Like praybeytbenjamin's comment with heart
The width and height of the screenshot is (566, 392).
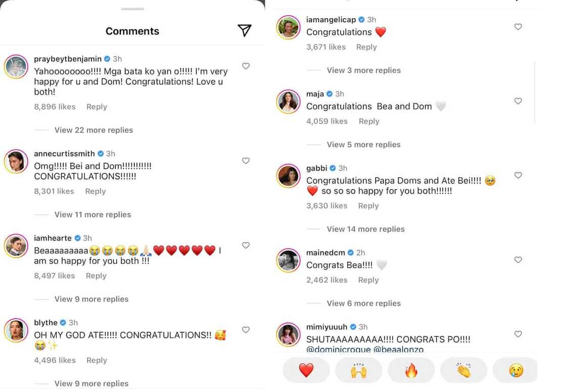(x=246, y=66)
